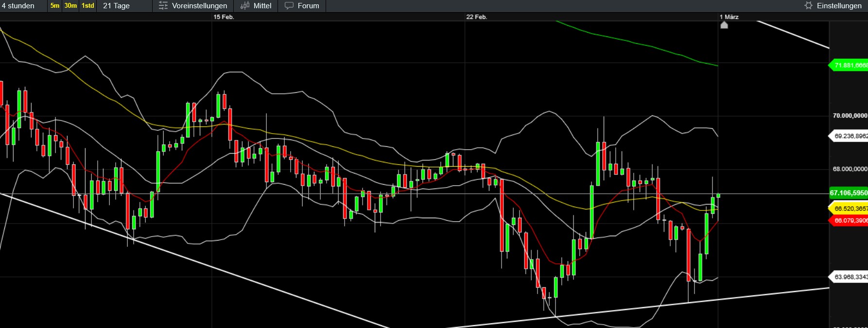Click the Mittel candlestick chart icon

[245, 6]
